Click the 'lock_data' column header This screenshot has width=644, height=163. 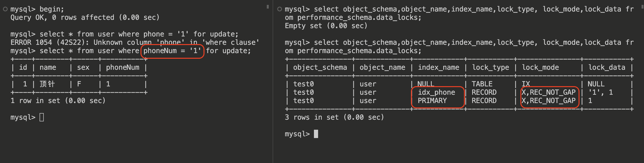tap(607, 67)
